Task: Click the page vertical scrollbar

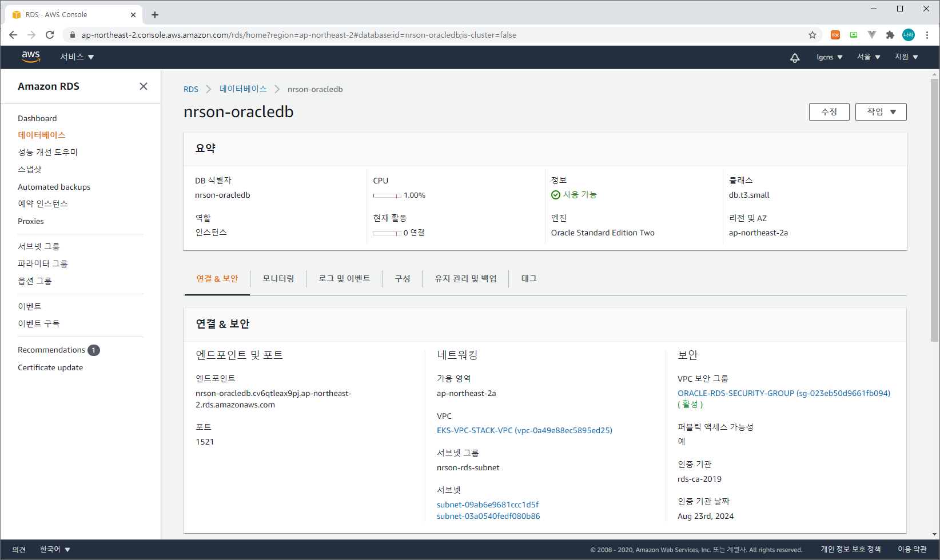Action: point(935,210)
